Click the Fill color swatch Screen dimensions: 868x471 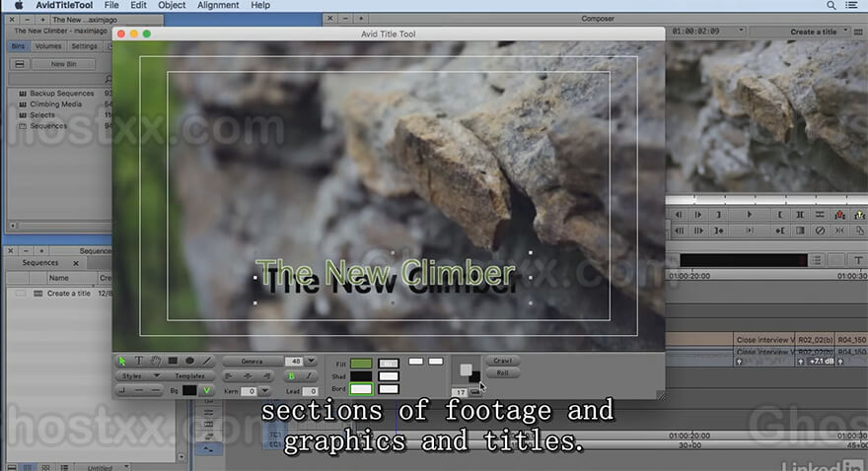pos(361,364)
